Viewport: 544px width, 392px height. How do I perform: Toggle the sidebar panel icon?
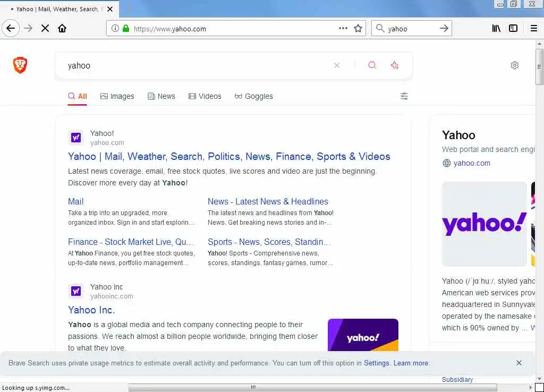513,29
